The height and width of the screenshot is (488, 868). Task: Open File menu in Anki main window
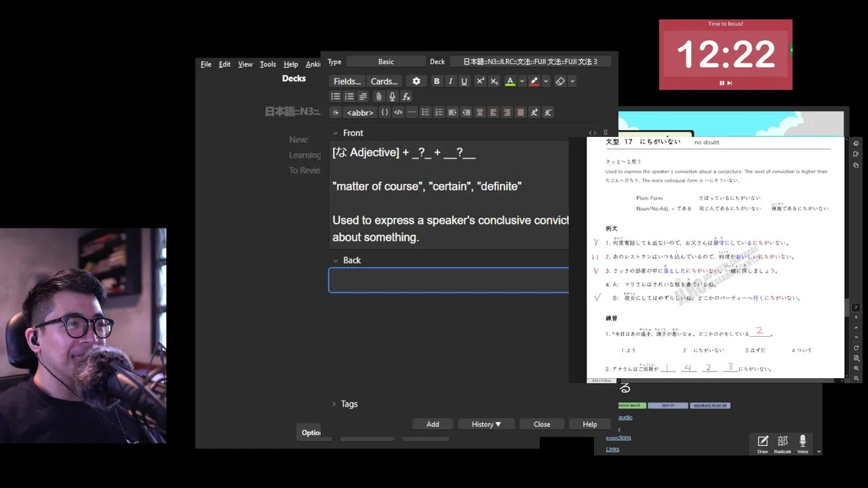pos(206,64)
